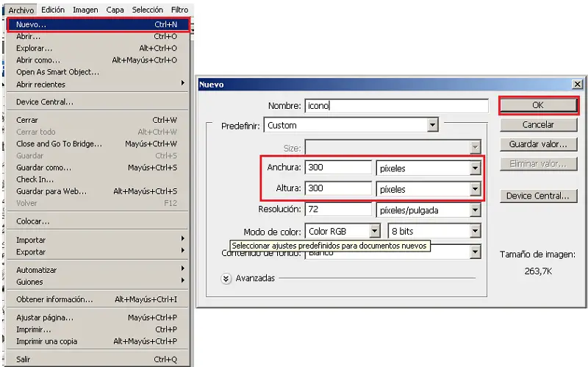Expand the Guiones submenu

[98, 282]
